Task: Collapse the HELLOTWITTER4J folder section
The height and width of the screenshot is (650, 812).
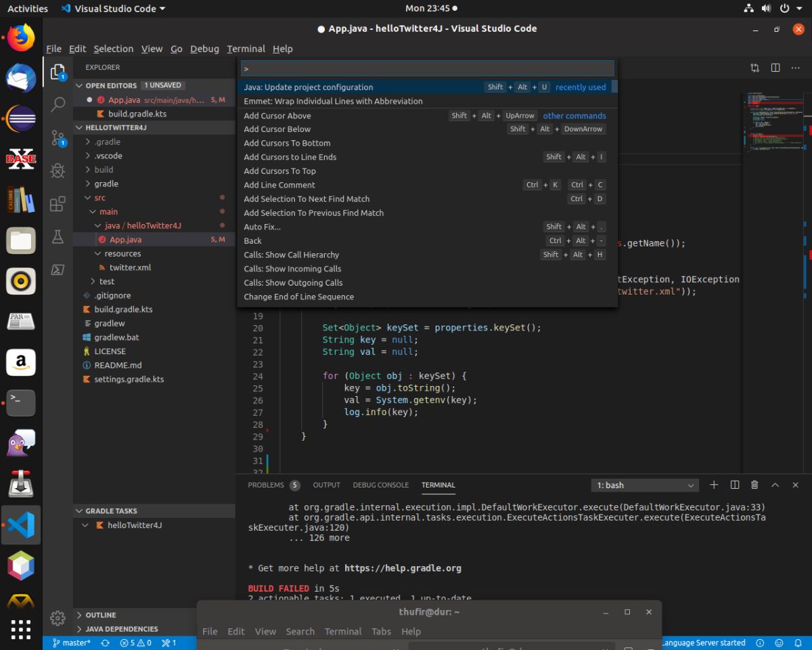Action: pyautogui.click(x=154, y=127)
